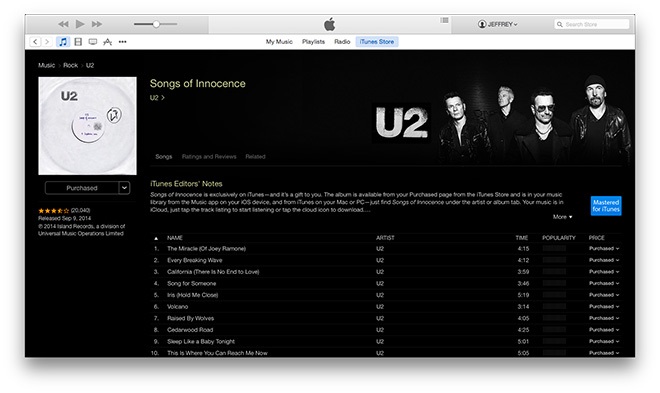Open the My Music tab
This screenshot has width=660, height=393.
279,42
